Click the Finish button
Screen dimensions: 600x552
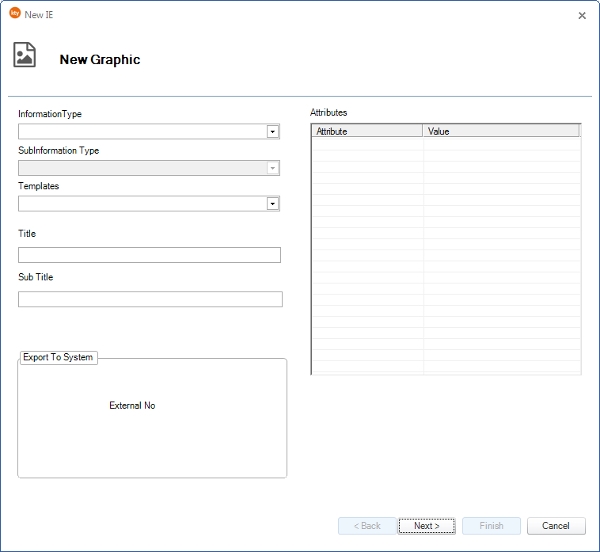click(x=491, y=526)
